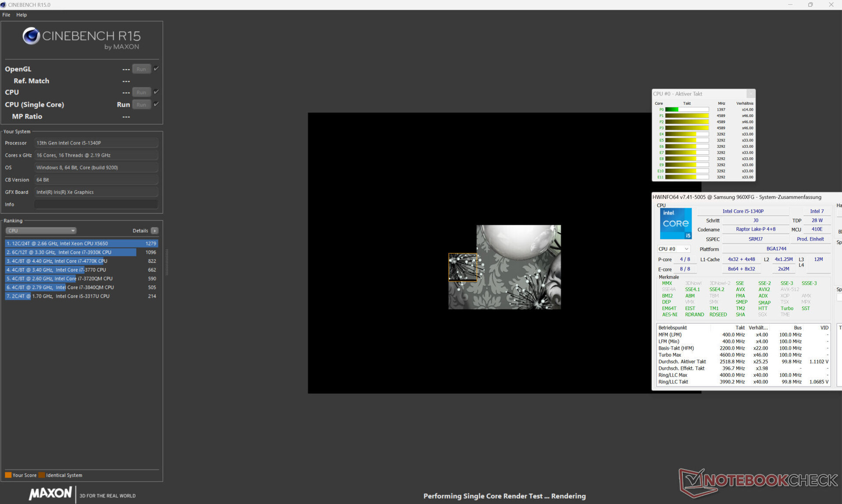The height and width of the screenshot is (504, 842).
Task: Click the Run button for OpenGL
Action: click(141, 69)
